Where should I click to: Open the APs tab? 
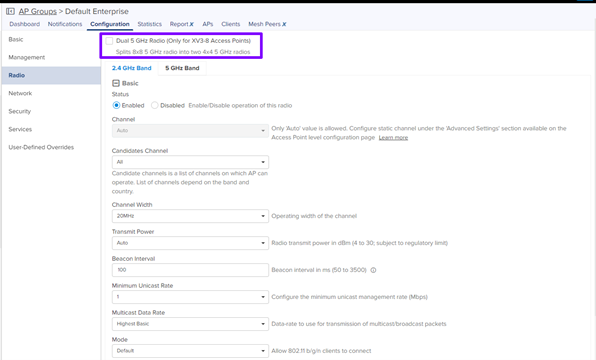pos(208,24)
